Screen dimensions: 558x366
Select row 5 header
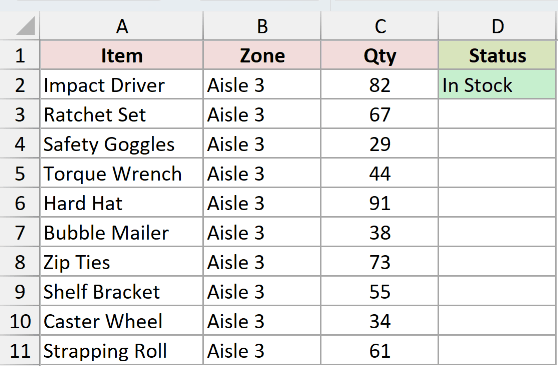click(x=20, y=173)
